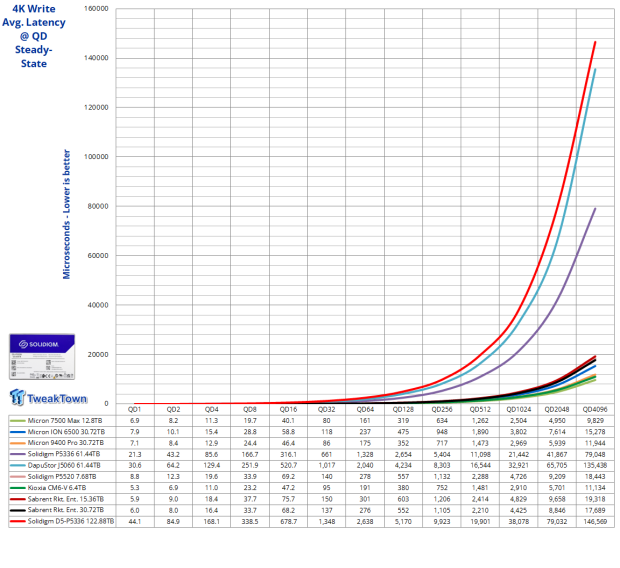Screen dimensions: 620x568
Task: Click the value 79,032 in the table
Action: point(557,521)
